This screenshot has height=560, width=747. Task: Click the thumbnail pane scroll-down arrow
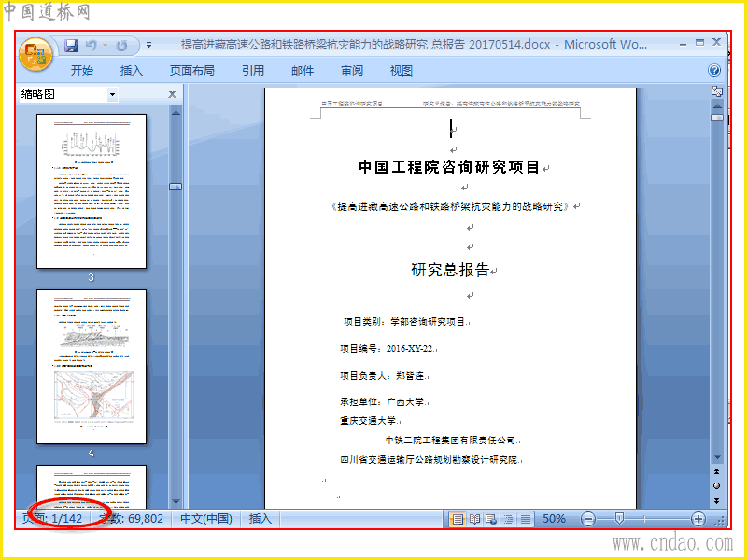pyautogui.click(x=176, y=502)
